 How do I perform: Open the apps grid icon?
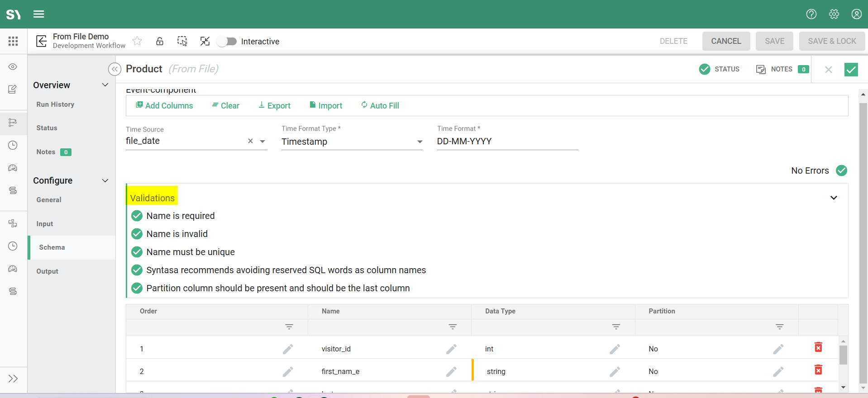(13, 41)
